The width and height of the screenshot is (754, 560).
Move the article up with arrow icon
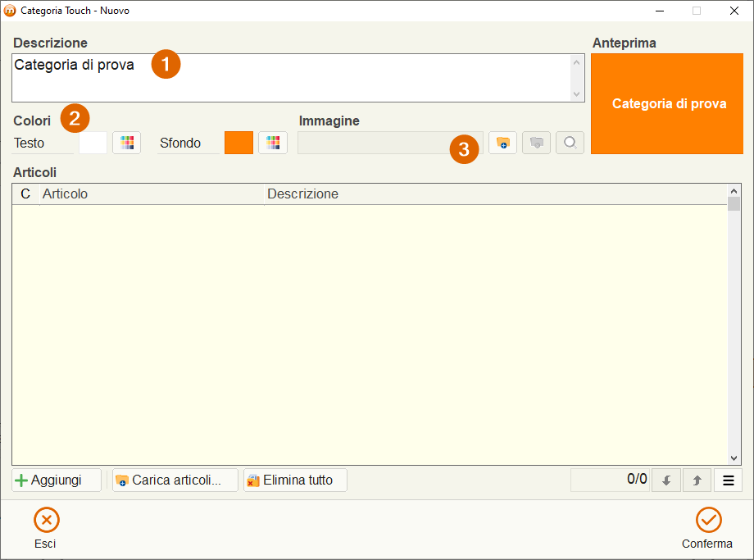[x=697, y=480]
